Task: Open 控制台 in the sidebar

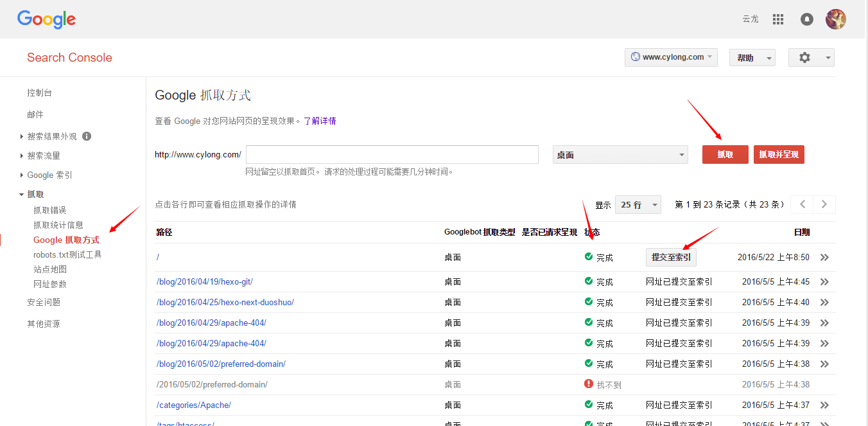Action: tap(40, 93)
